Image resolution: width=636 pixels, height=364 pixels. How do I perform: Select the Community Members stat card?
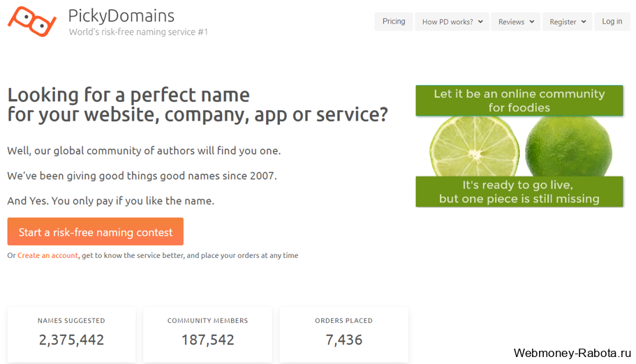click(x=207, y=335)
